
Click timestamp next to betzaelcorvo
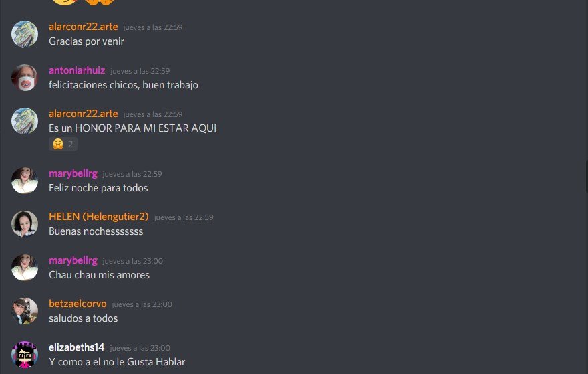(x=142, y=305)
